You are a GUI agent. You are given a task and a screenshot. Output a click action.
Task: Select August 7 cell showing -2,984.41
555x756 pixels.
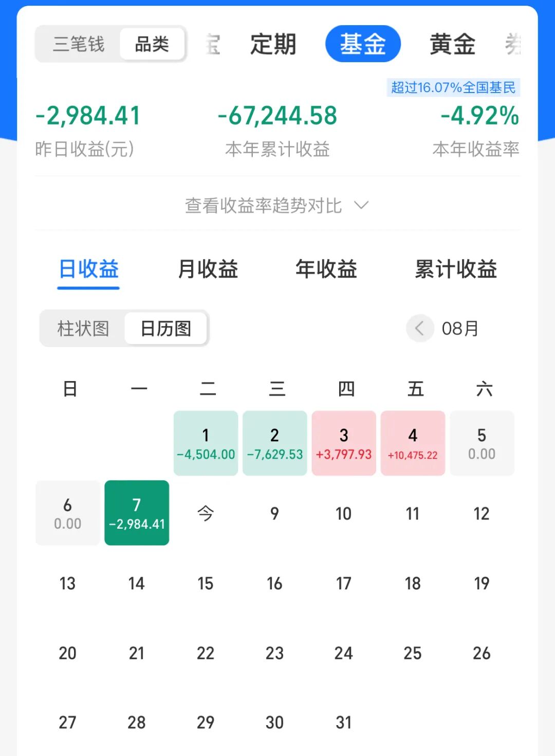pyautogui.click(x=137, y=513)
